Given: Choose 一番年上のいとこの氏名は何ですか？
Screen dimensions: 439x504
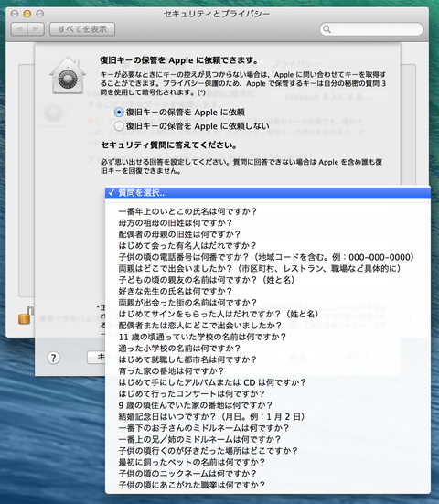Looking at the screenshot, I should pyautogui.click(x=268, y=211).
